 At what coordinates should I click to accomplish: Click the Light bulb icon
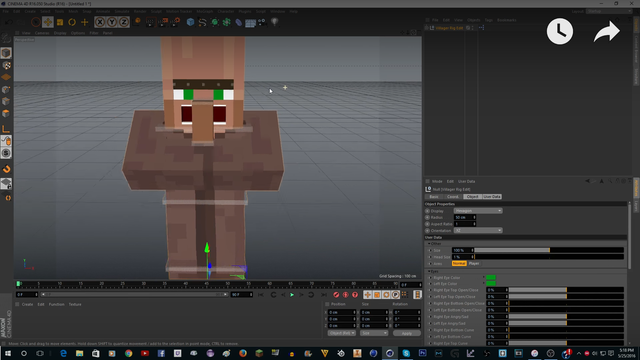click(275, 22)
